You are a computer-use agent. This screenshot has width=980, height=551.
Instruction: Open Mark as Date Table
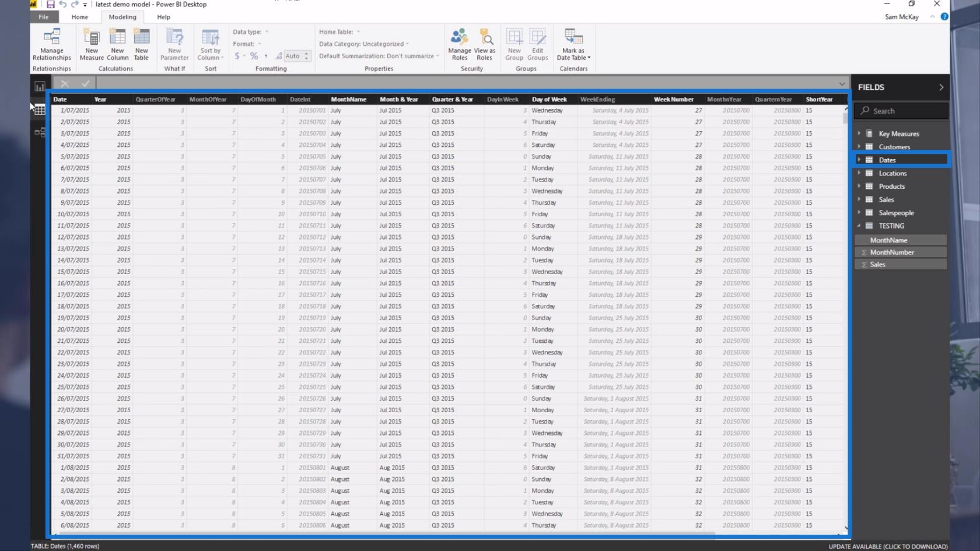[x=573, y=44]
